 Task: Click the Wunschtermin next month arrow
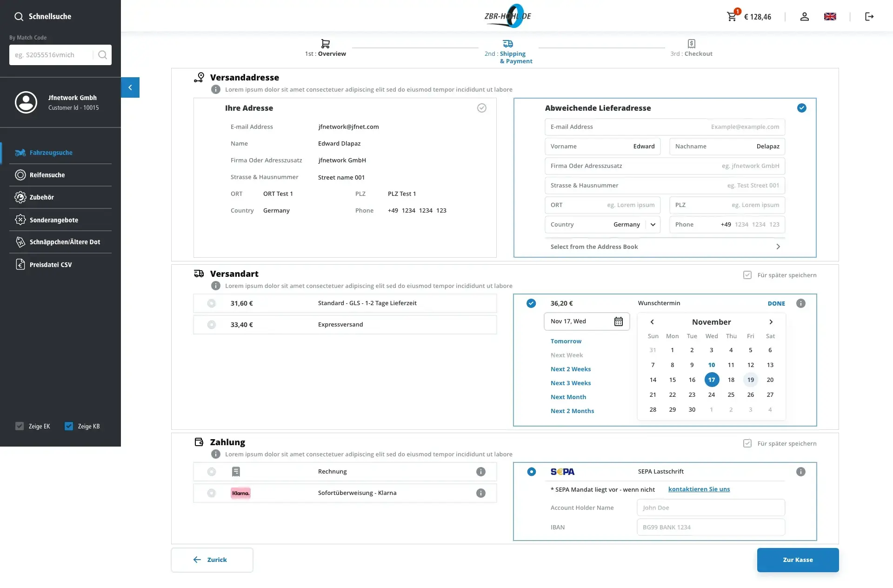click(771, 321)
